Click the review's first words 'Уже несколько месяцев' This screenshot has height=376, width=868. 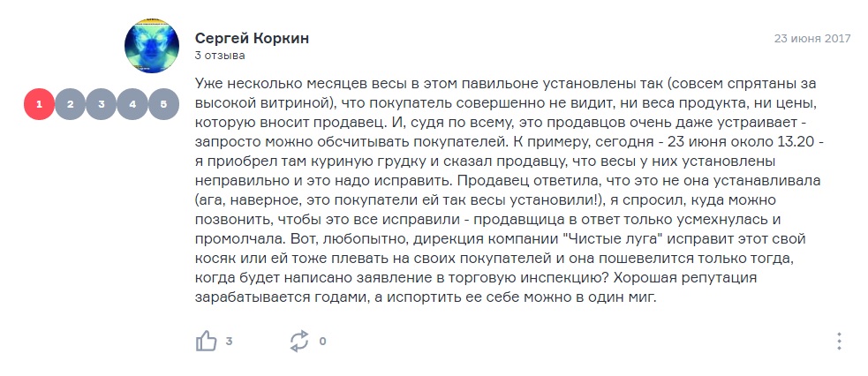coord(270,85)
